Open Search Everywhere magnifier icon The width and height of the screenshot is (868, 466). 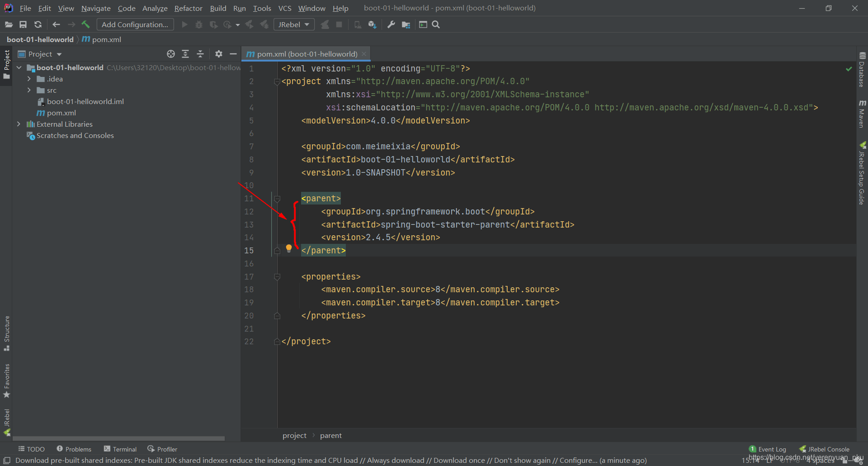(436, 24)
